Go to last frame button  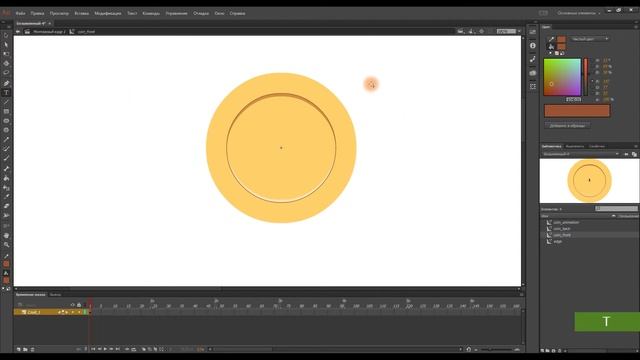click(x=118, y=349)
